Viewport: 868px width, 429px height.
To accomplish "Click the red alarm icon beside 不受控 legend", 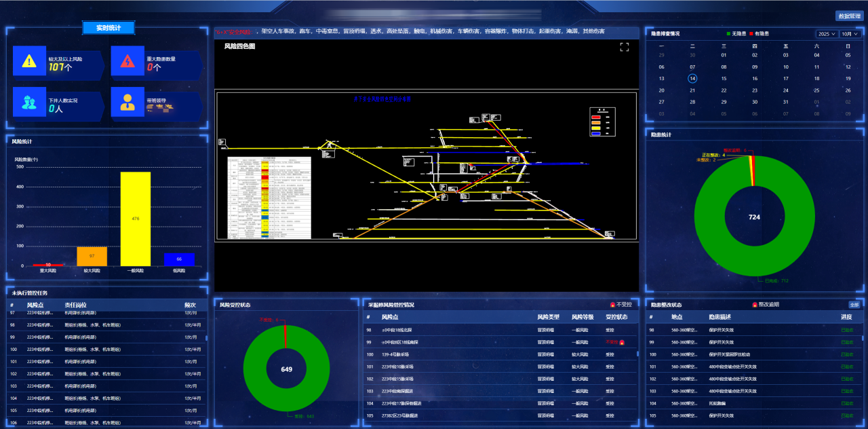I will point(613,305).
